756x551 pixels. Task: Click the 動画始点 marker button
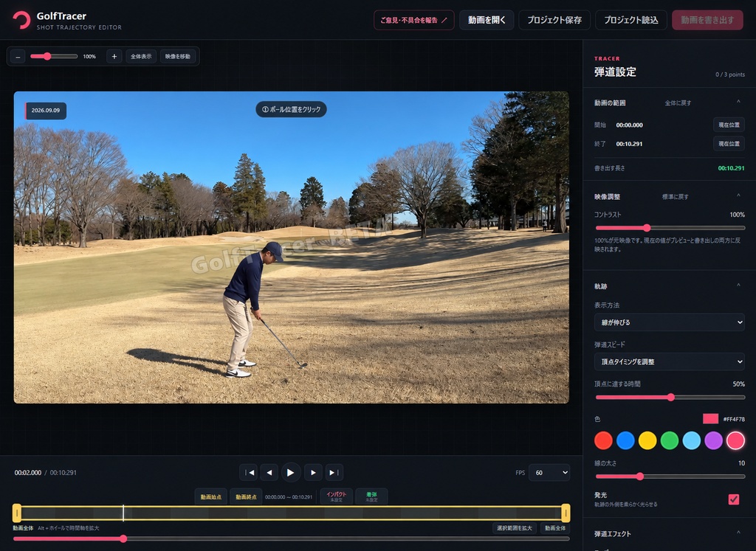pos(210,496)
